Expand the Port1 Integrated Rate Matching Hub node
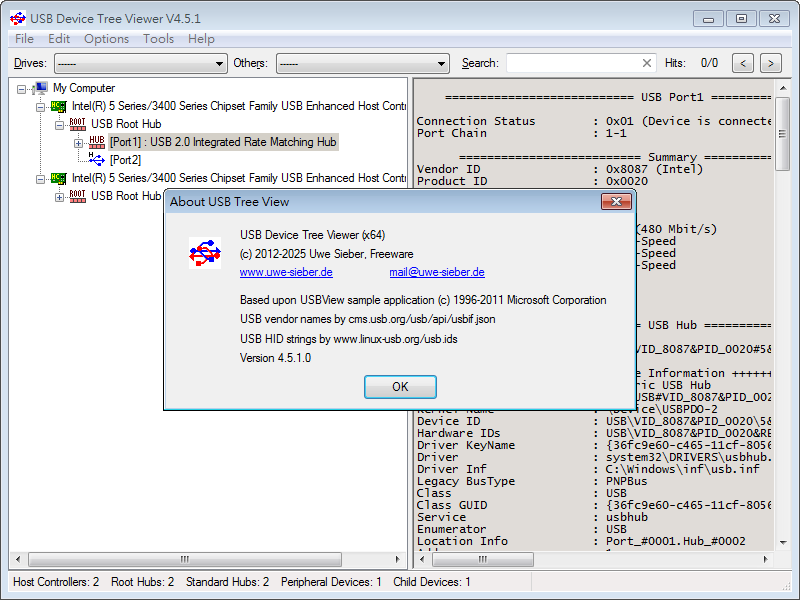Screen dimensions: 800x600 79,141
